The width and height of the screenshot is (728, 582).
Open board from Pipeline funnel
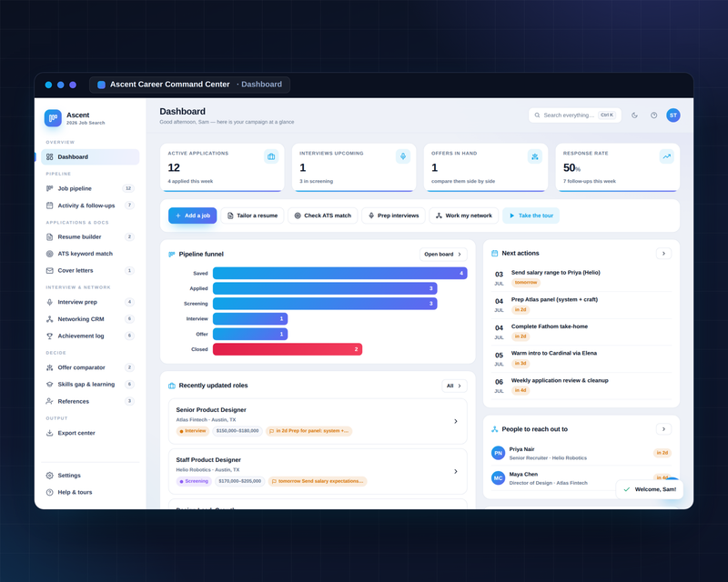[443, 255]
